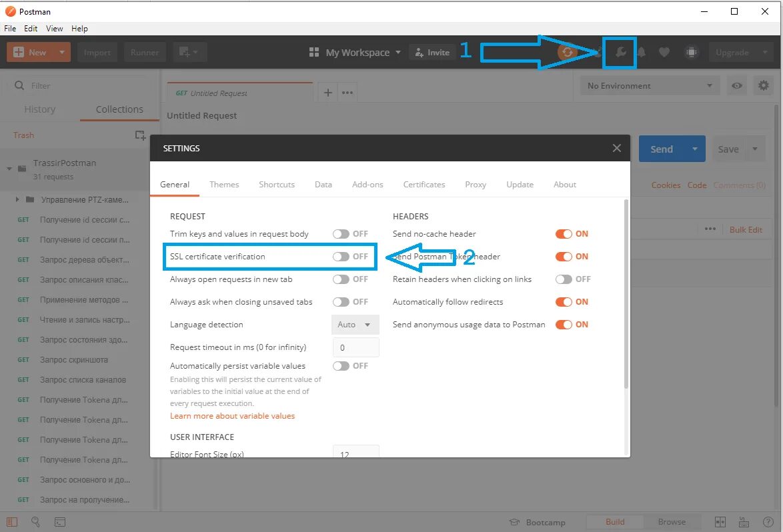
Task: Disable Send Postman Token header switch
Action: coord(564,257)
